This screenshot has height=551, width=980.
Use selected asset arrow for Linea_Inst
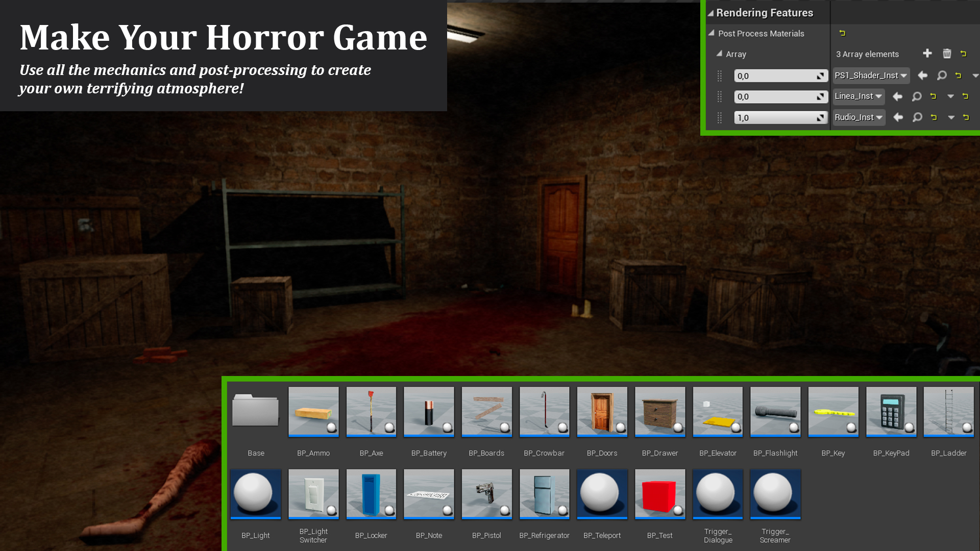(x=897, y=96)
